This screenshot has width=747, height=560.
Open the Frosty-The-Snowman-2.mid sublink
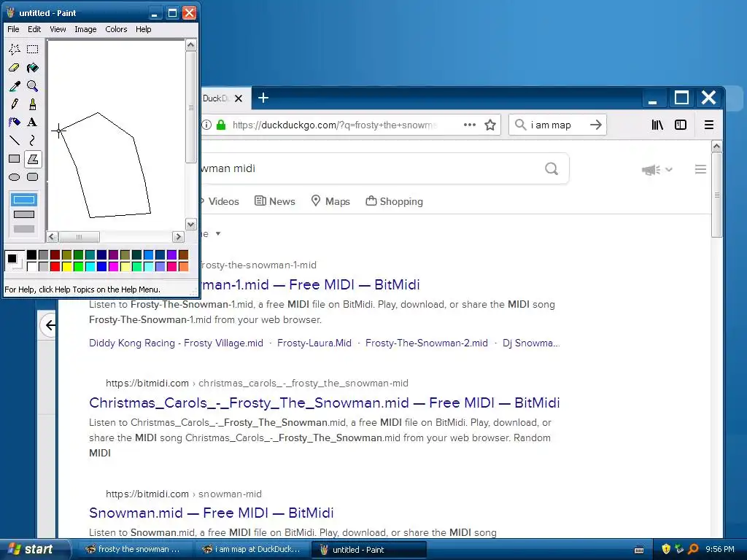(x=426, y=343)
